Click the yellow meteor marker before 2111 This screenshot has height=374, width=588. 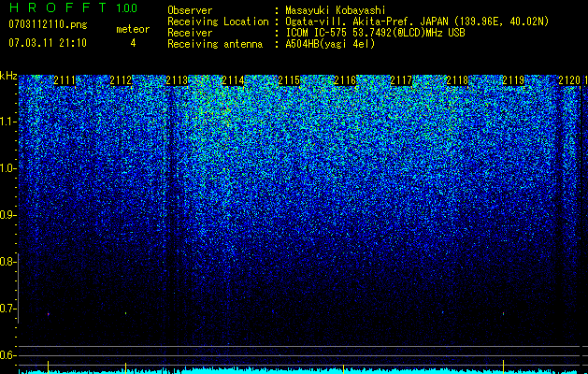point(48,367)
